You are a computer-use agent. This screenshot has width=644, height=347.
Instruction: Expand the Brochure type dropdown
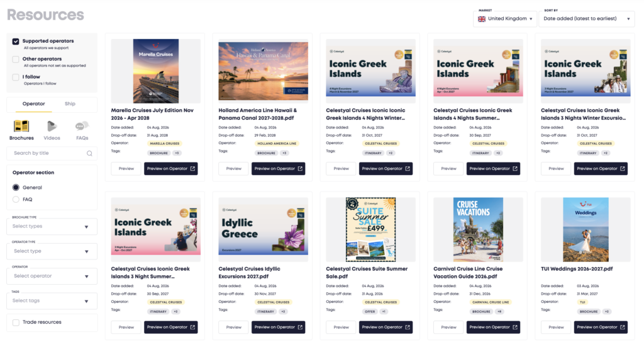pyautogui.click(x=52, y=227)
